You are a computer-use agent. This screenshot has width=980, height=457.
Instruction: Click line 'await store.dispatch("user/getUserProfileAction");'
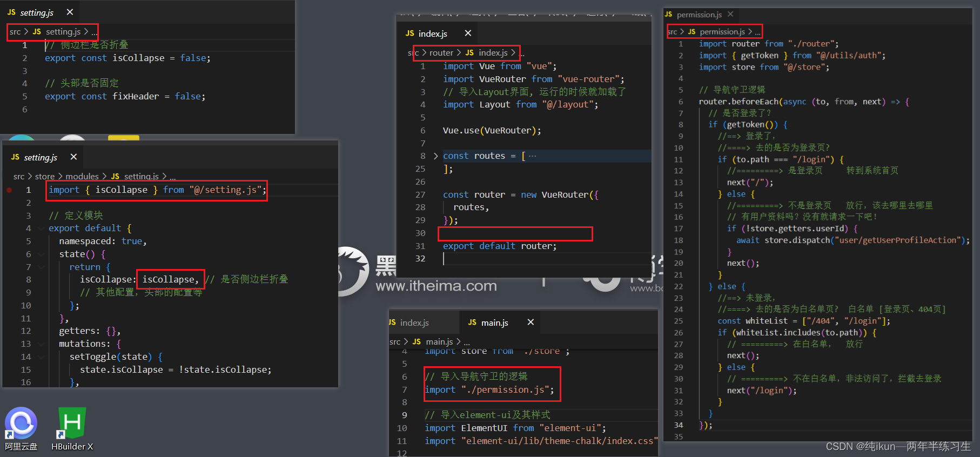853,240
